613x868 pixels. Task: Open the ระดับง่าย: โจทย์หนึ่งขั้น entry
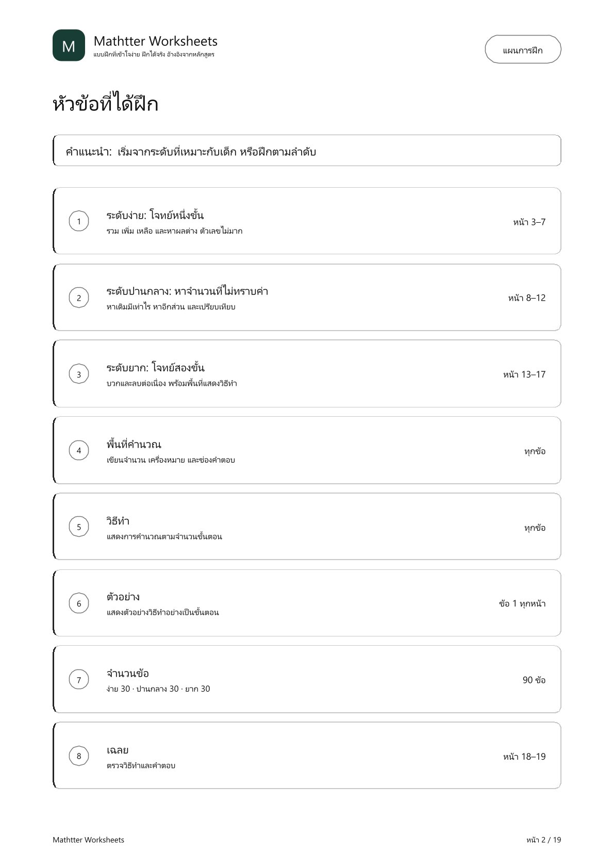[x=307, y=221]
